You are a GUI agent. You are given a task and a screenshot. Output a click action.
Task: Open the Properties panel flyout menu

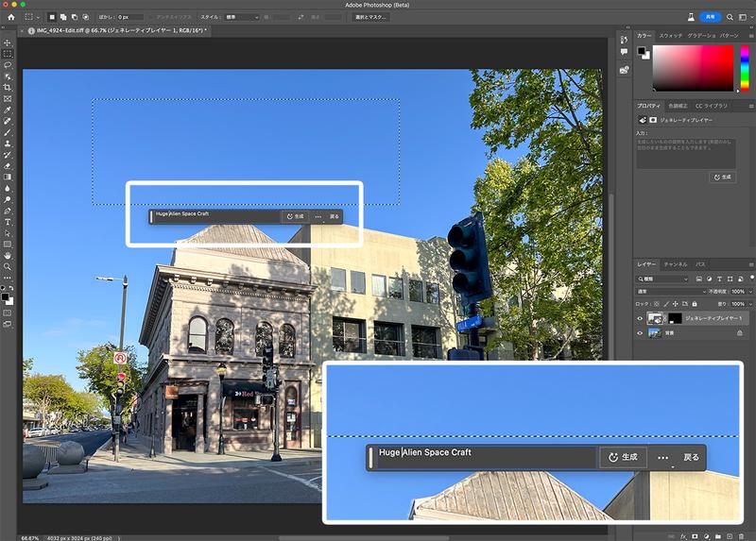pyautogui.click(x=750, y=106)
